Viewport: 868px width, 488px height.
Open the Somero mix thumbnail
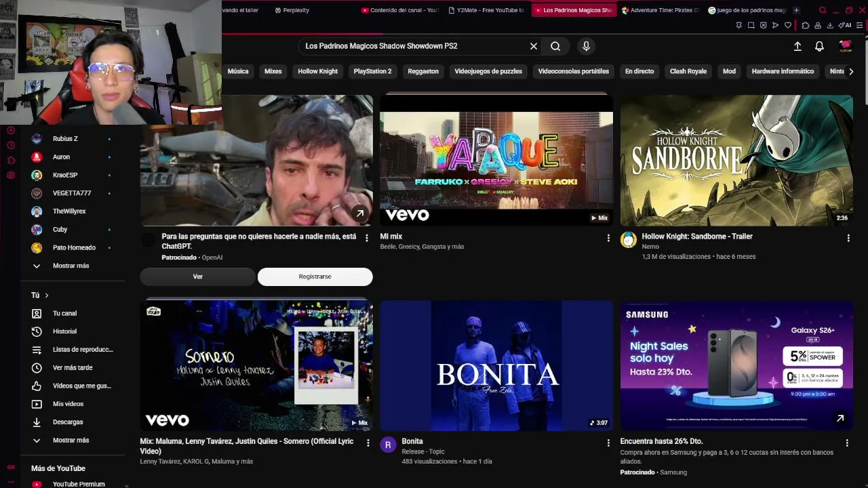pos(256,366)
